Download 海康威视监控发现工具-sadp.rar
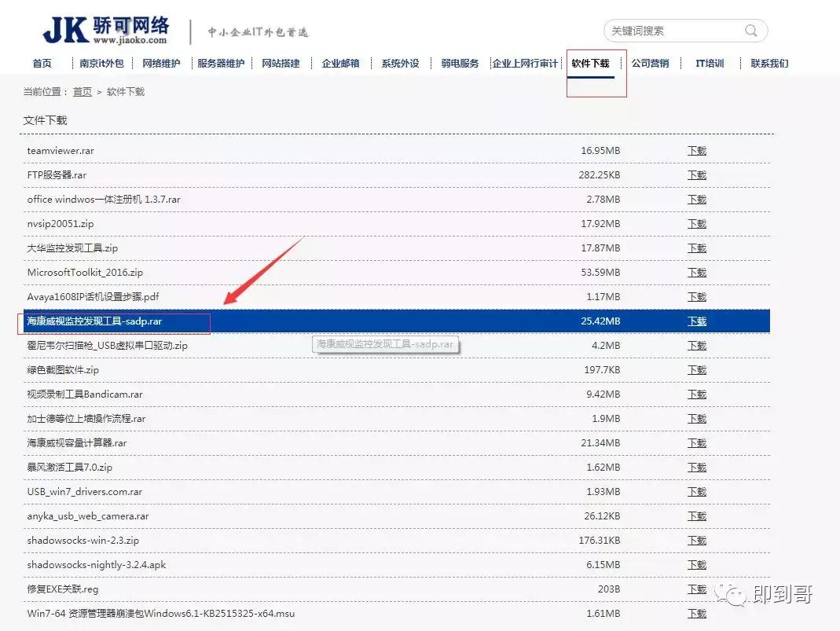 tap(696, 321)
